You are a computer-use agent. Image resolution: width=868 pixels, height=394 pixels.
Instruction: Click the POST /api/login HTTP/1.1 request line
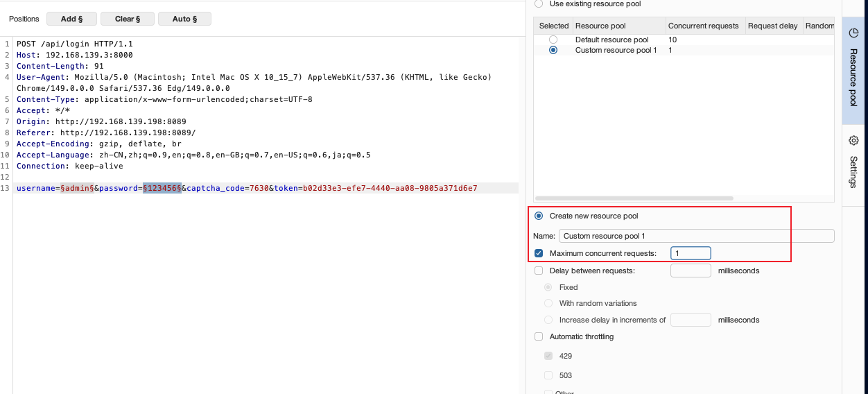[74, 44]
